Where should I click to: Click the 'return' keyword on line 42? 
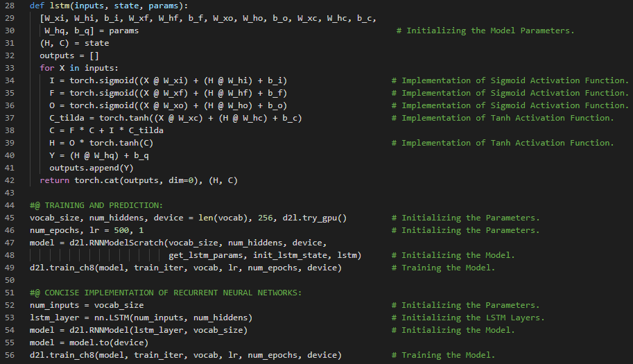pyautogui.click(x=54, y=180)
